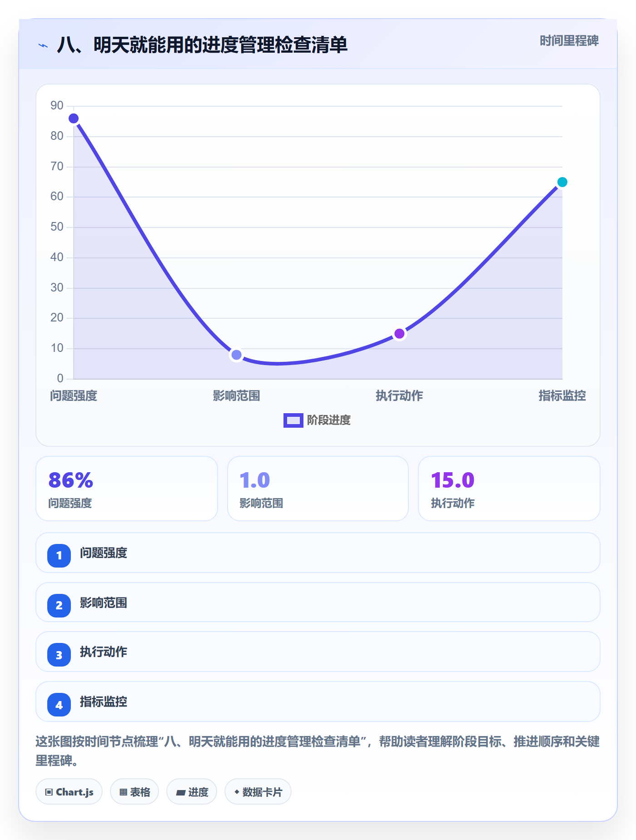Open the 执行动作 list row text

click(104, 652)
